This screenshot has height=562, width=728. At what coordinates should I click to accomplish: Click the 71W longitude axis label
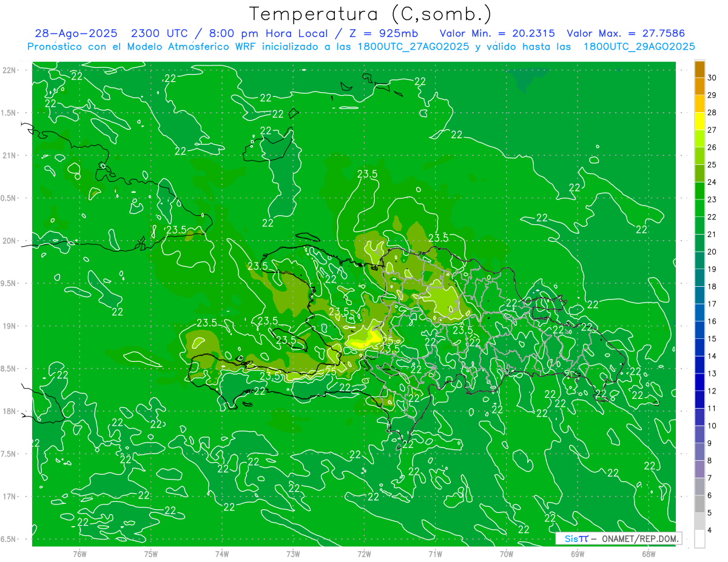[435, 554]
